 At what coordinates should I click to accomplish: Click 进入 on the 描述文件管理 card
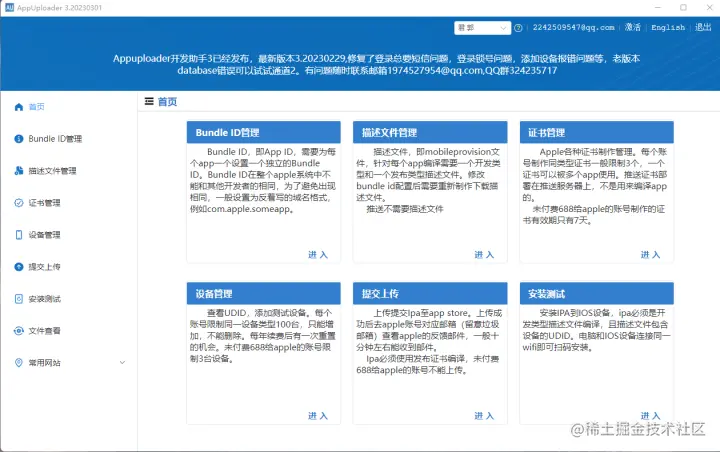click(x=484, y=254)
